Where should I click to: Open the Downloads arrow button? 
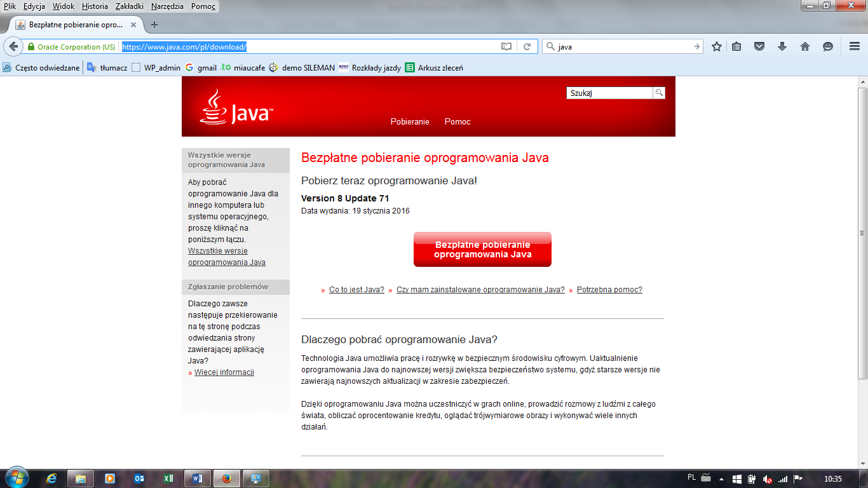[x=782, y=46]
